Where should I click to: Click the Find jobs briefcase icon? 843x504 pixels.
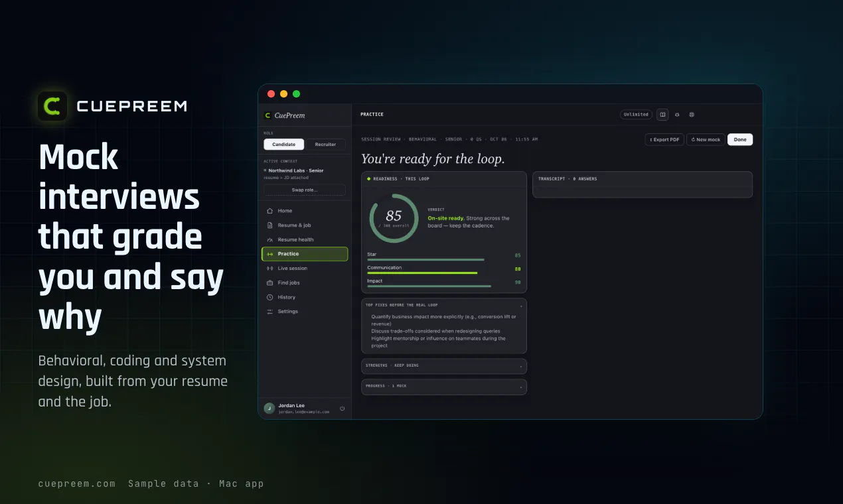[x=270, y=283]
